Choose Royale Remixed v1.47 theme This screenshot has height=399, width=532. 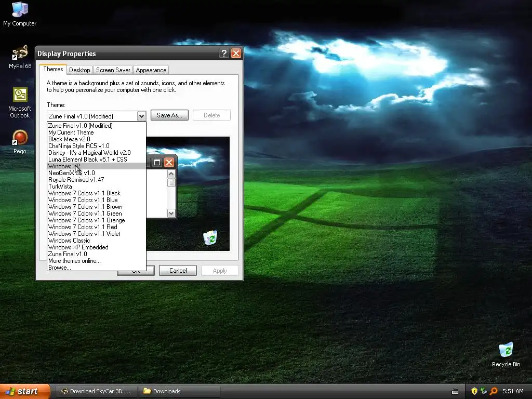click(97, 180)
